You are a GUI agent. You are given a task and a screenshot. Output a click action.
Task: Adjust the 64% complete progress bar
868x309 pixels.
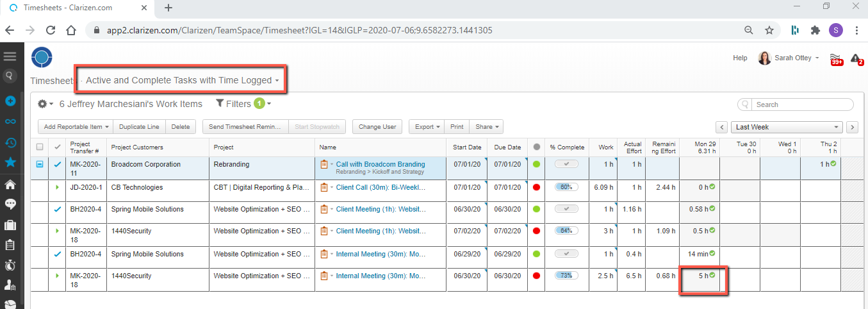(566, 231)
